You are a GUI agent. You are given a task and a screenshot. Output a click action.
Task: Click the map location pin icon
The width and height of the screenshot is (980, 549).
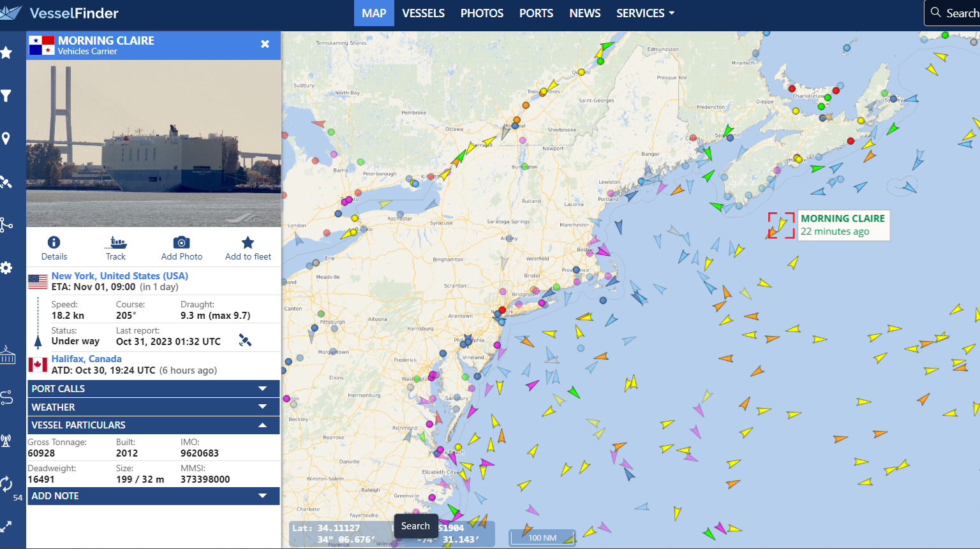(6, 138)
